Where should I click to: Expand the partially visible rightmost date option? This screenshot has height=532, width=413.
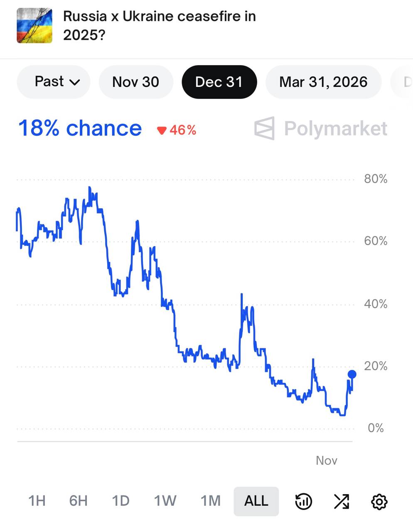click(x=405, y=82)
